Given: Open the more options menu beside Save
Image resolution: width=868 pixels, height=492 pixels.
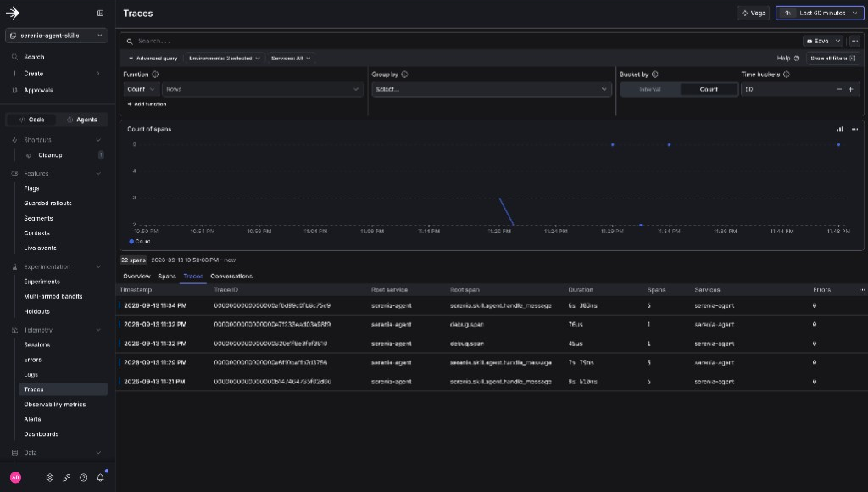Looking at the screenshot, I should (854, 41).
